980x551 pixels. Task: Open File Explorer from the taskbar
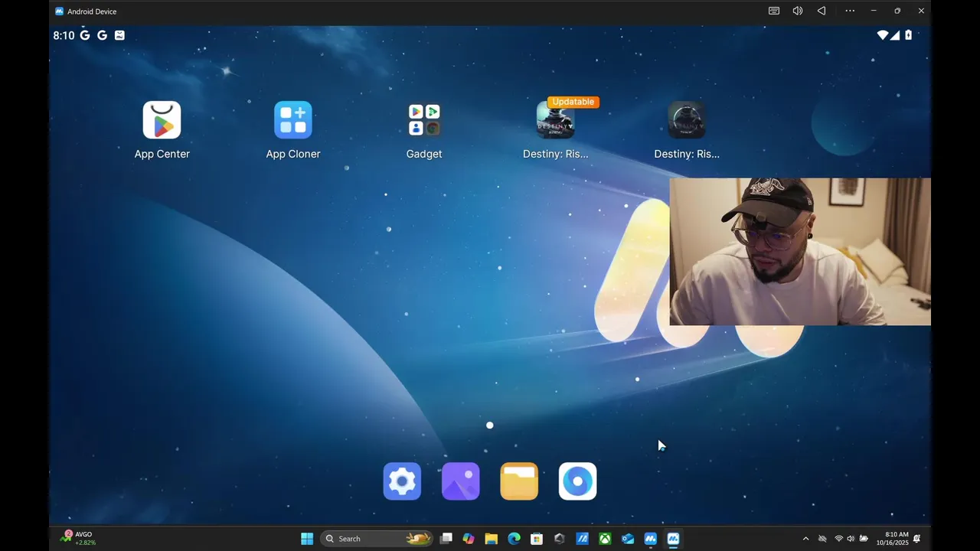[492, 539]
